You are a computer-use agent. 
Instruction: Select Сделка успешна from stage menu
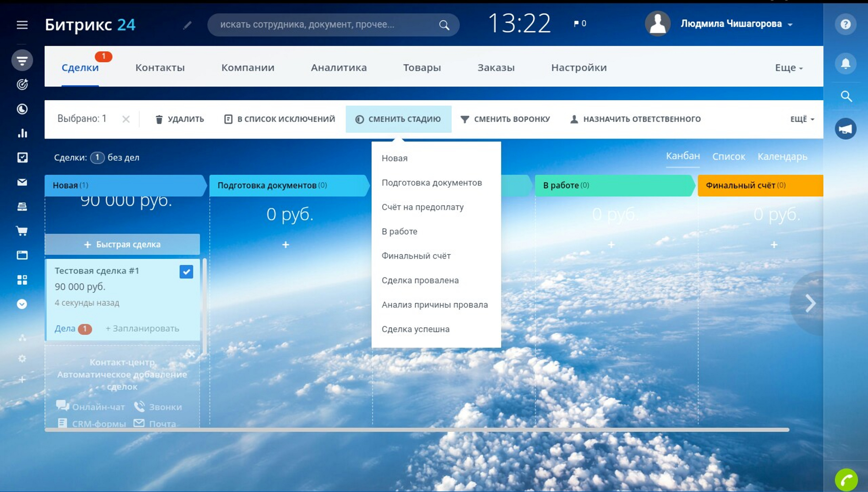click(416, 329)
